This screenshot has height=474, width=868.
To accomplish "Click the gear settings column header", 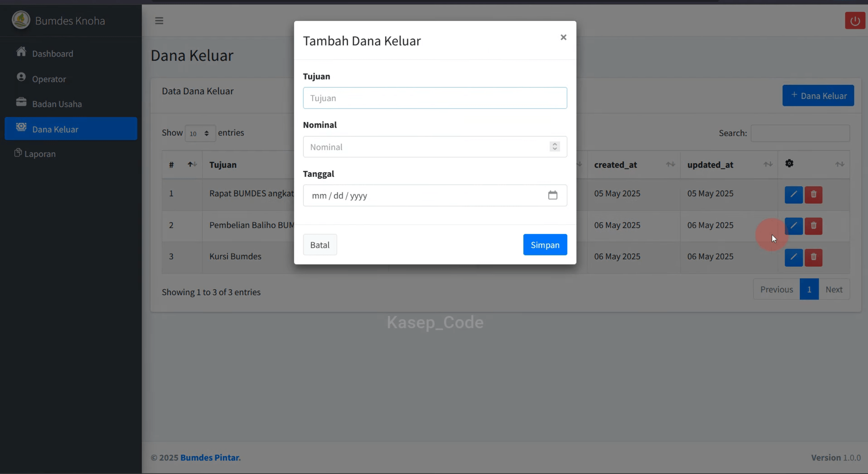I will pos(789,164).
